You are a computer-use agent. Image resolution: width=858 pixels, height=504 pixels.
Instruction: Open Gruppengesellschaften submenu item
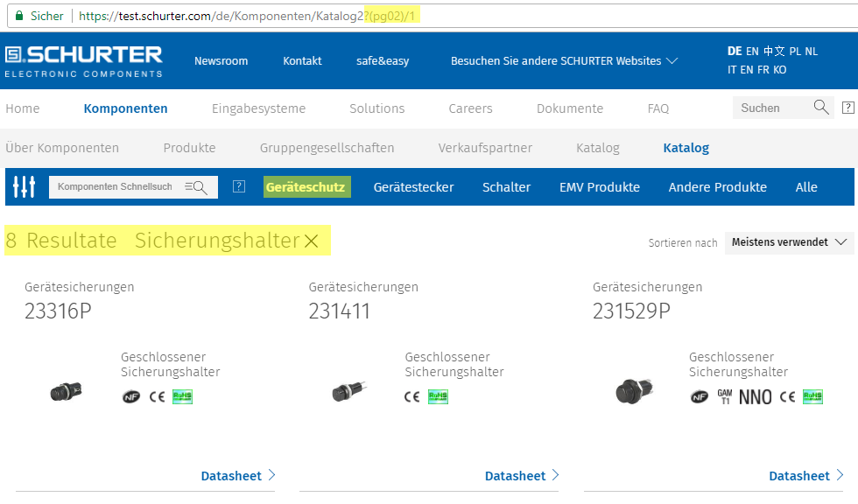pyautogui.click(x=327, y=148)
